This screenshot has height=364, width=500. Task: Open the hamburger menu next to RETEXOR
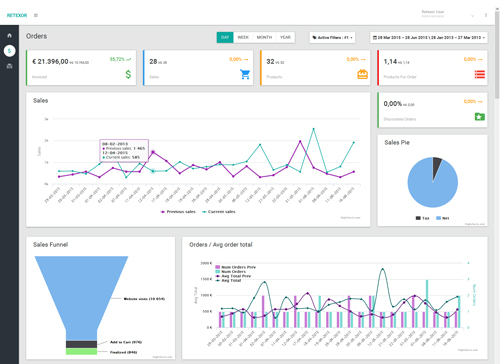pos(36,15)
